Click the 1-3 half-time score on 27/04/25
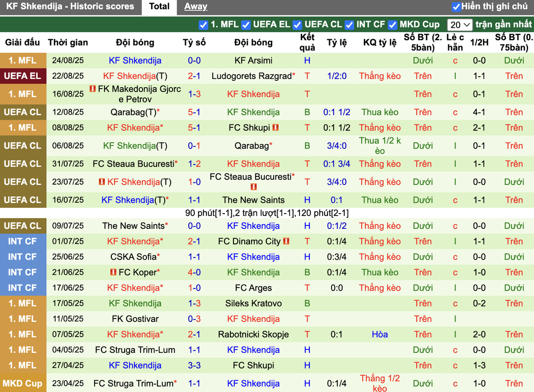This screenshot has width=534, height=392. click(x=479, y=365)
